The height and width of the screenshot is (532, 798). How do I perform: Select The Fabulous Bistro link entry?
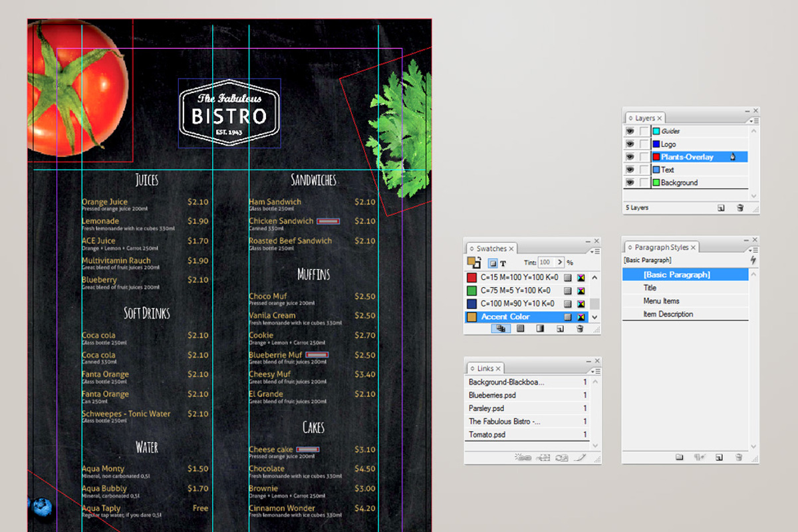[527, 422]
